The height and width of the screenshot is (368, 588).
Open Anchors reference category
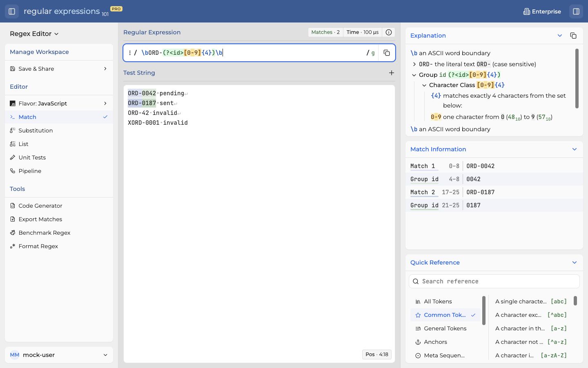tap(445, 342)
